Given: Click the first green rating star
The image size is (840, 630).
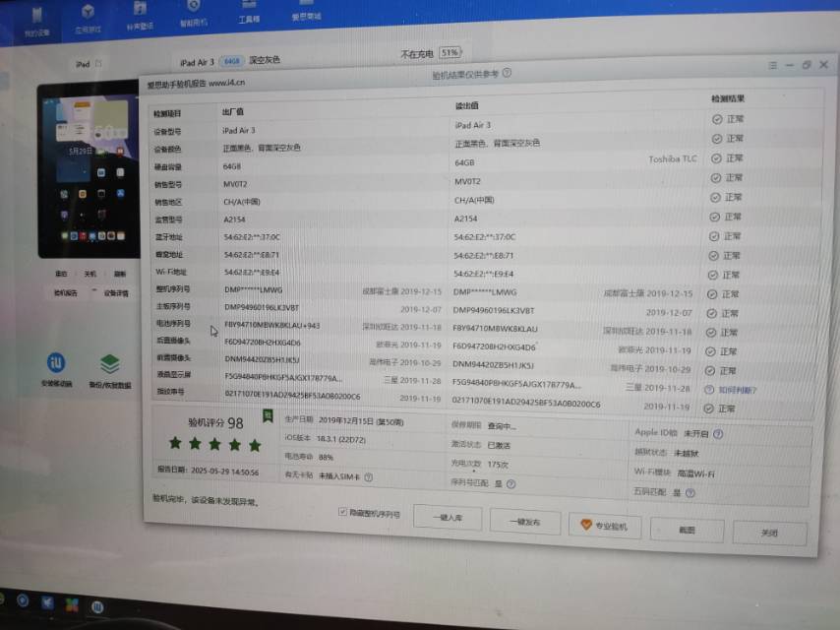Looking at the screenshot, I should click(x=175, y=443).
